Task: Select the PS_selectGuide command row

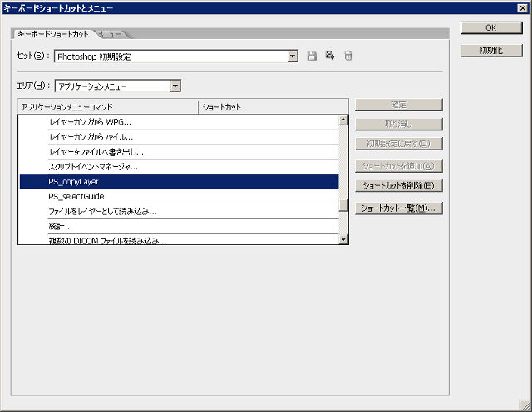Action: [x=179, y=196]
